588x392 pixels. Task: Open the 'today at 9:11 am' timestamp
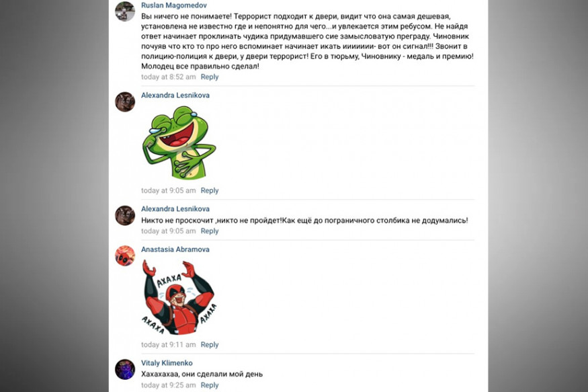pos(168,345)
